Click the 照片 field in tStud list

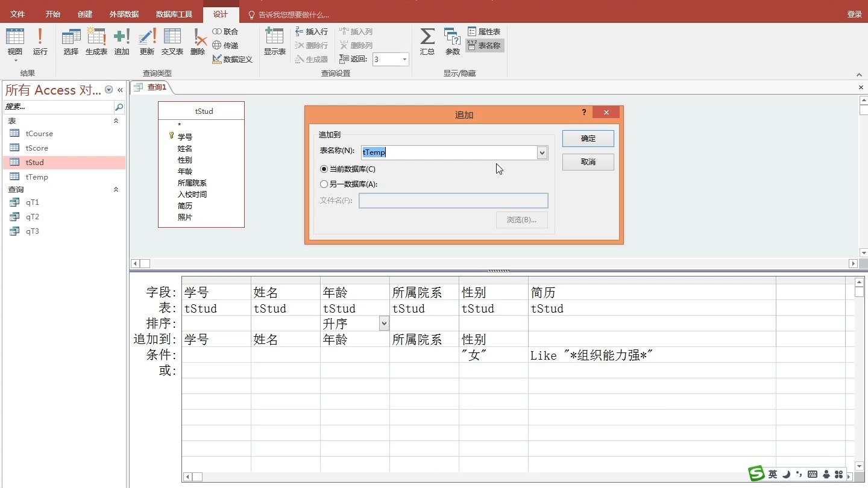click(x=184, y=217)
